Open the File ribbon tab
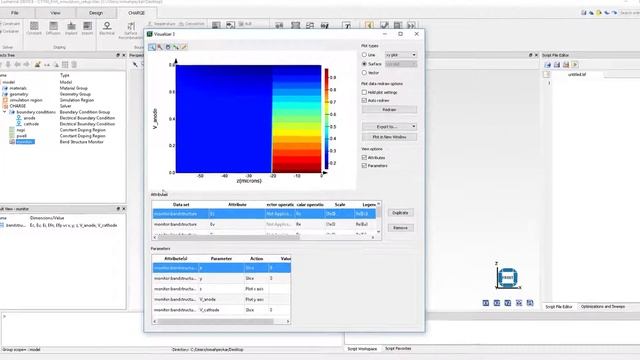The width and height of the screenshot is (640, 360). (15, 13)
